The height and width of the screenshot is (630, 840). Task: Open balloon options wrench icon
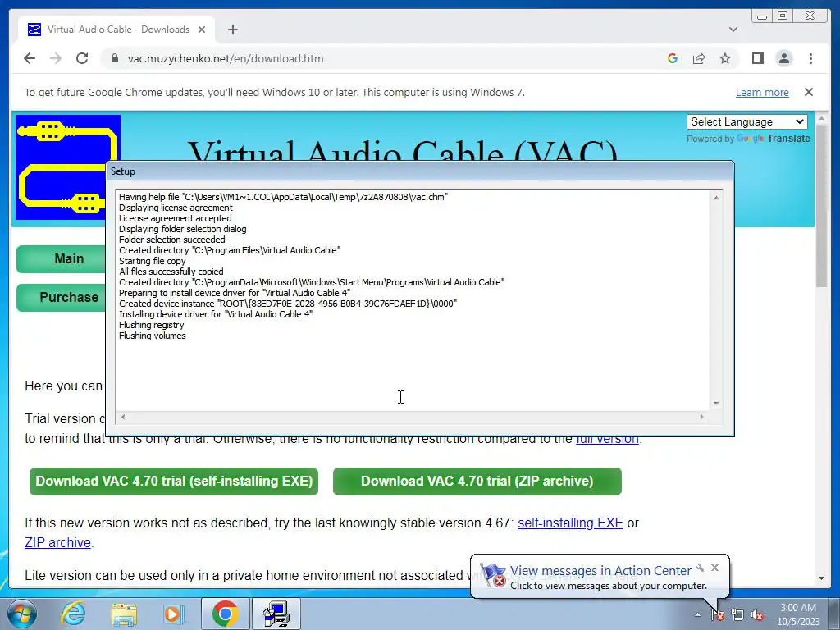coord(700,568)
